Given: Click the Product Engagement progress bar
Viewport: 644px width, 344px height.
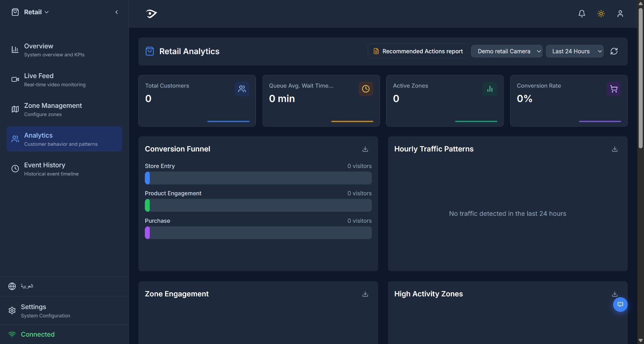Looking at the screenshot, I should pyautogui.click(x=258, y=205).
